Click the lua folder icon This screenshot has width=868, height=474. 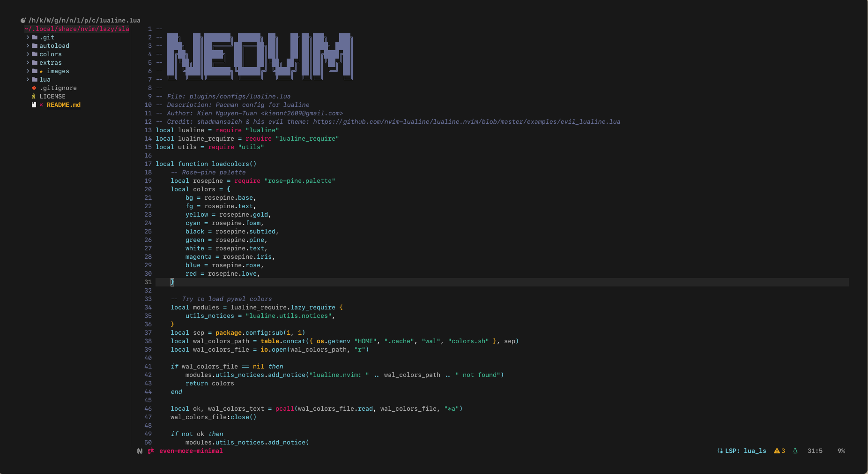(35, 79)
